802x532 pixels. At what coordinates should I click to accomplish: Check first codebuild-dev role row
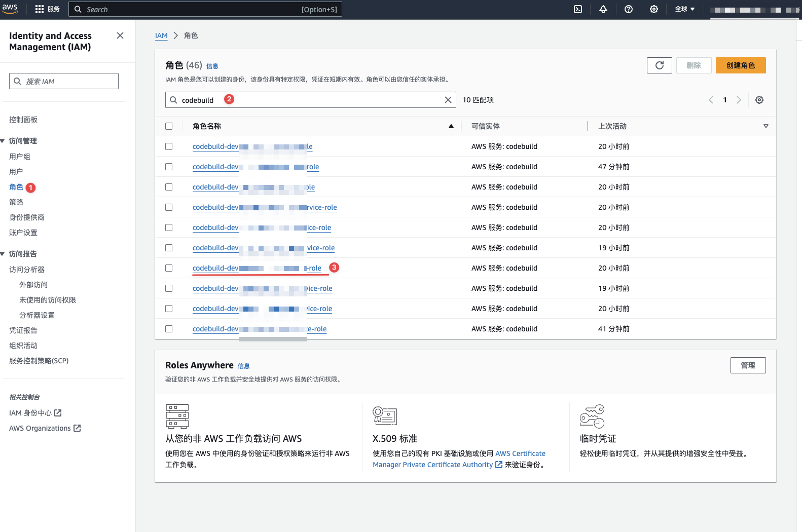pyautogui.click(x=169, y=146)
